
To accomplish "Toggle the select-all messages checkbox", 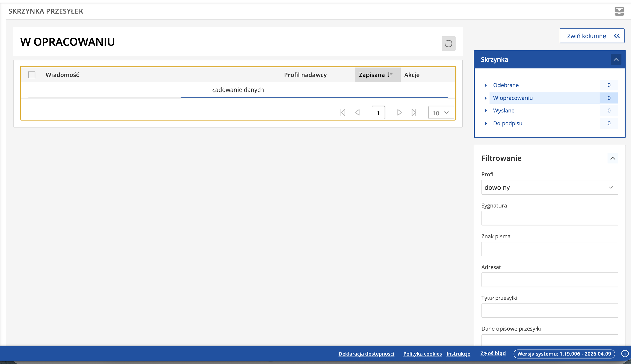I will click(32, 75).
